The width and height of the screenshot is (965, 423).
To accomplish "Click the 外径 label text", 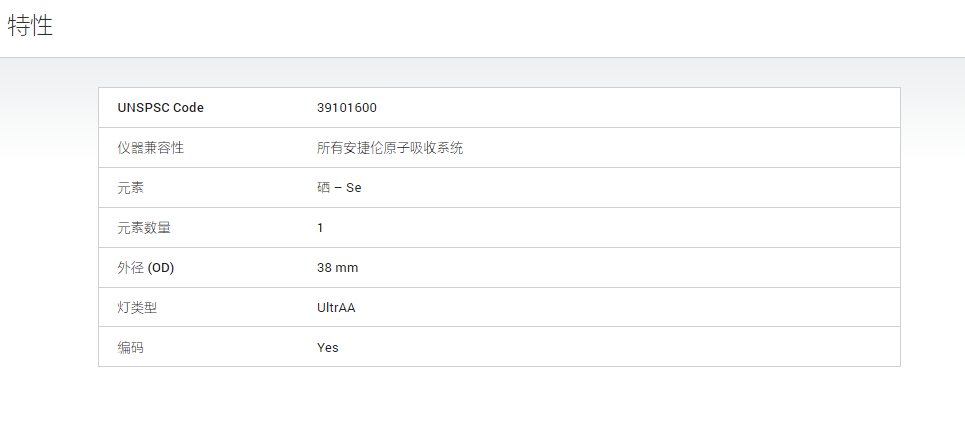I will point(131,268).
